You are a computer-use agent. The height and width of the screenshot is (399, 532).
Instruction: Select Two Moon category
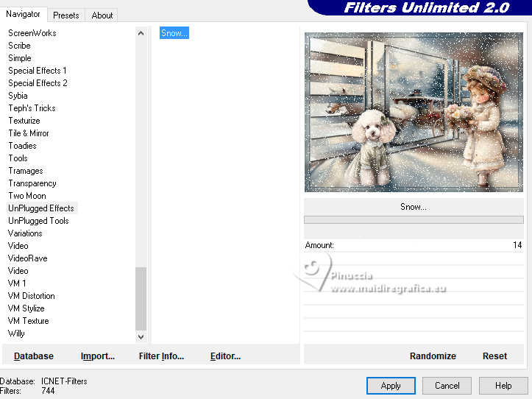pos(27,196)
